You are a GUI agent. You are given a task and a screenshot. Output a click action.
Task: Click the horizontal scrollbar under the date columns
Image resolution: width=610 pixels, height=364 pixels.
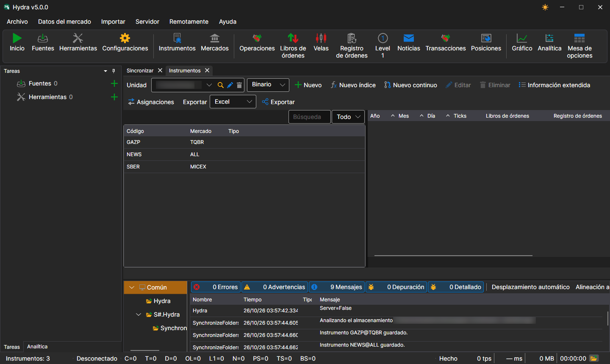[453, 256]
